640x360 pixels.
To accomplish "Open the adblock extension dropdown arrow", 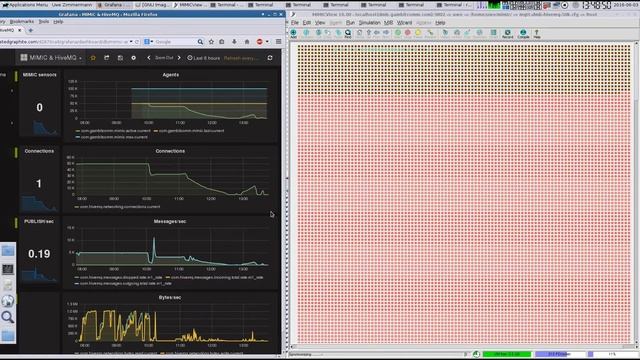I will pos(267,42).
